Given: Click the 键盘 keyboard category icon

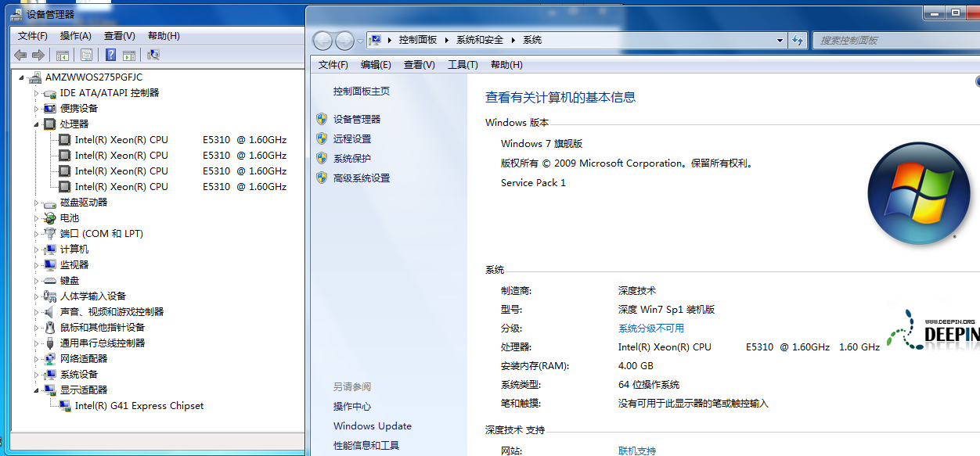Looking at the screenshot, I should tap(50, 280).
